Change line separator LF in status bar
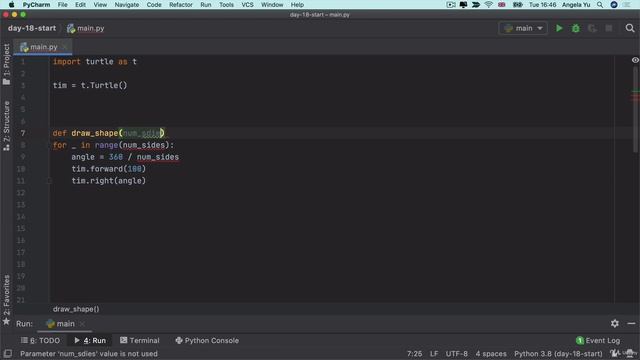640x360 pixels. tap(434, 354)
